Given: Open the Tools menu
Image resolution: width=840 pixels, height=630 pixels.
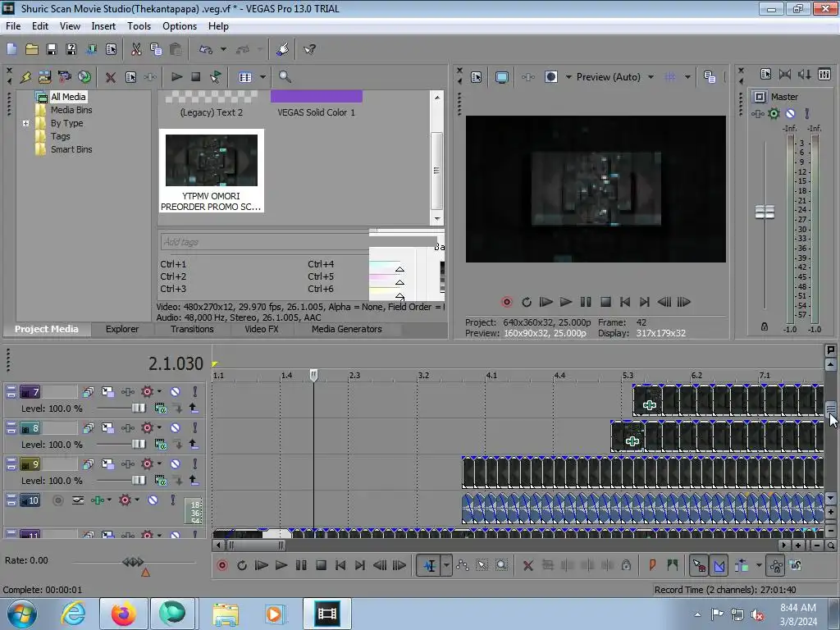Looking at the screenshot, I should click(x=139, y=26).
